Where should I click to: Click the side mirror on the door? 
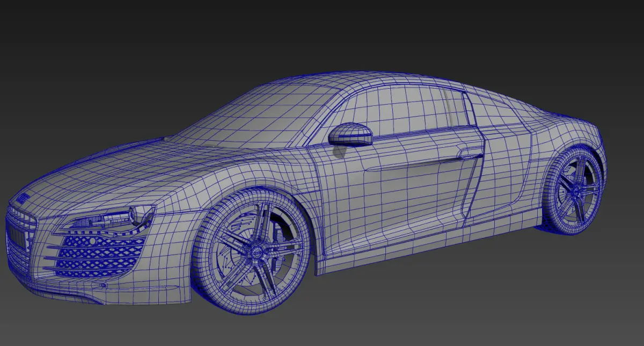point(351,134)
